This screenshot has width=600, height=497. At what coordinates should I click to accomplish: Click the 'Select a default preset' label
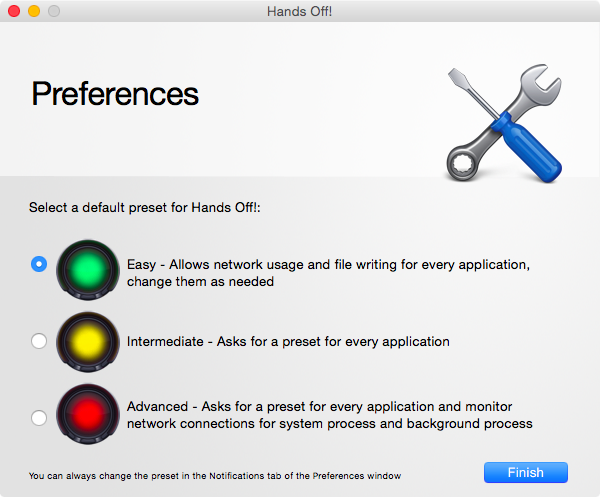click(145, 207)
